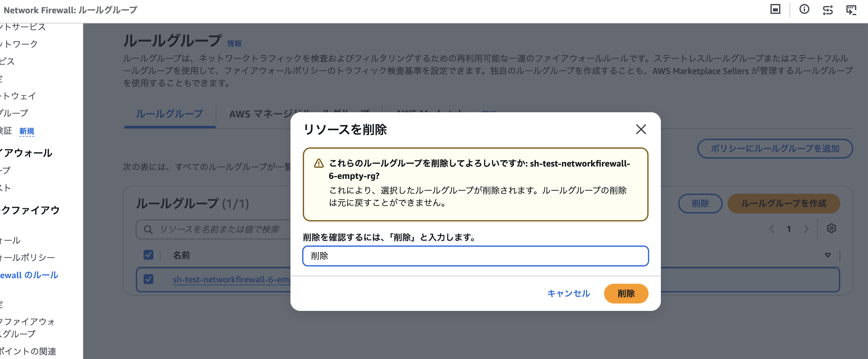The height and width of the screenshot is (359, 868).
Task: Go to next page chevron in pagination
Action: [x=806, y=229]
